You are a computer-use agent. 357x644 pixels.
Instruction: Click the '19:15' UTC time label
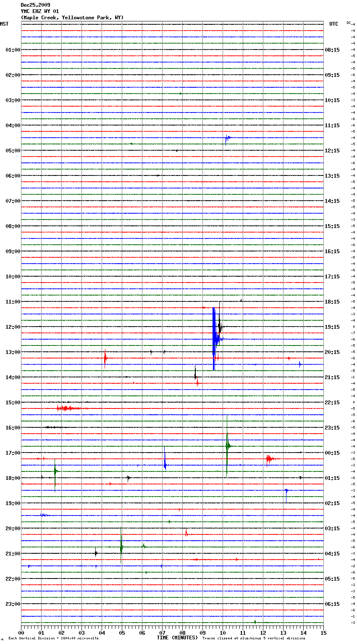pyautogui.click(x=332, y=327)
